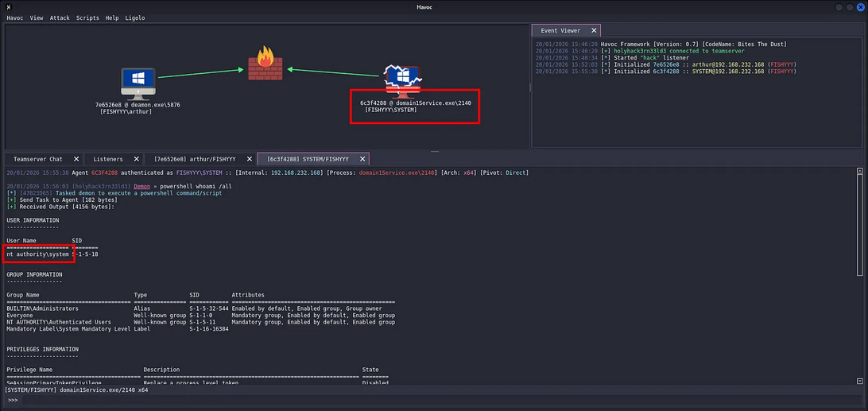868x411 pixels.
Task: Open the View menu
Action: click(x=37, y=17)
